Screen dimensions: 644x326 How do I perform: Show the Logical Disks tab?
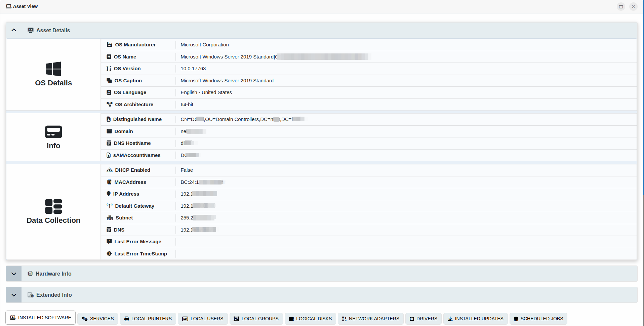310,319
